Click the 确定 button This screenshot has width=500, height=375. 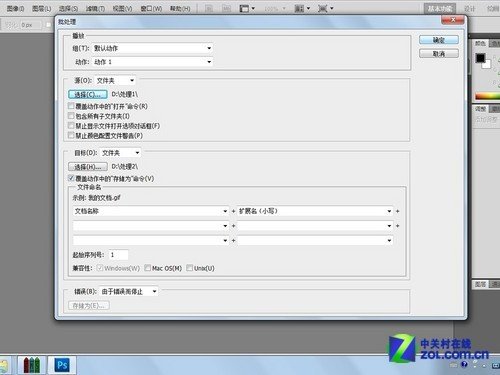click(x=439, y=40)
